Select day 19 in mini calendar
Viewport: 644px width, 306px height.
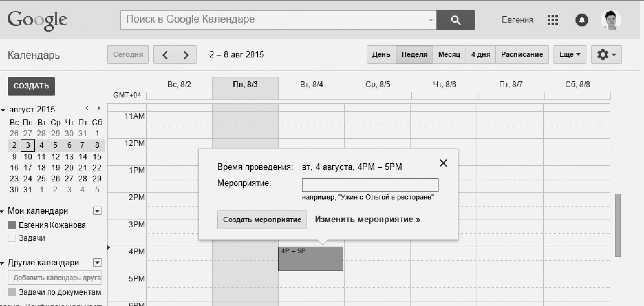coord(56,168)
